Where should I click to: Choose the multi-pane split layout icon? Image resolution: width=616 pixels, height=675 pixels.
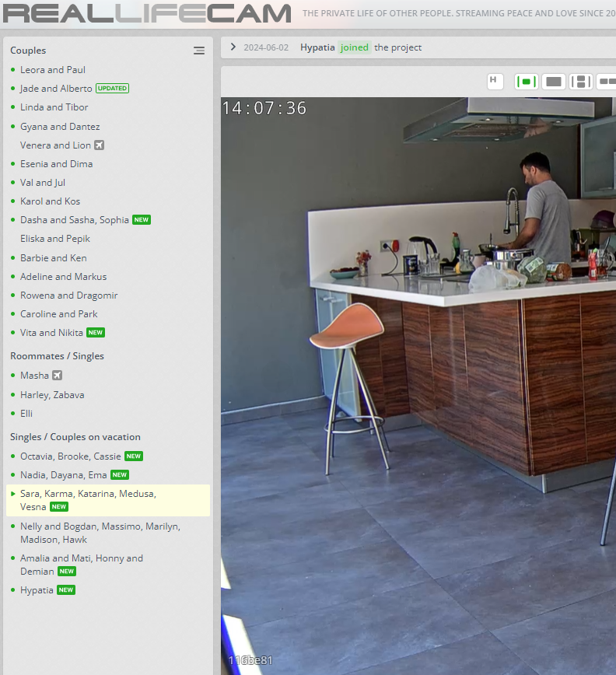581,82
